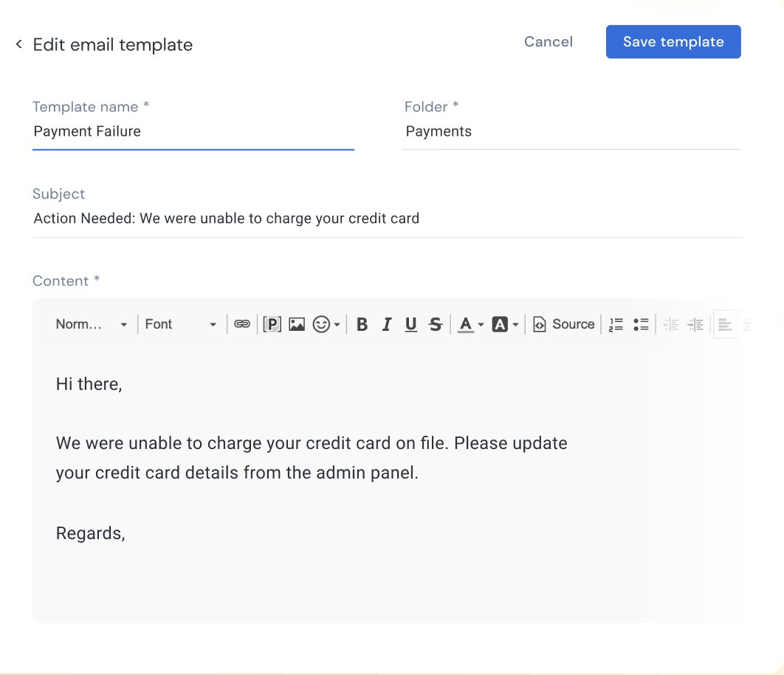Open the emoji picker
Viewport: 784px width, 675px height.
pyautogui.click(x=322, y=323)
